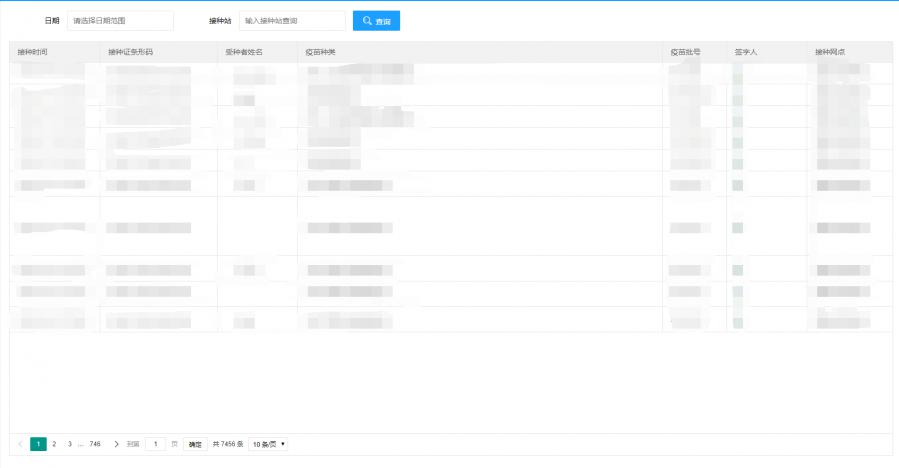Open the 10条/页 page size dropdown
The height and width of the screenshot is (468, 899).
tap(267, 444)
